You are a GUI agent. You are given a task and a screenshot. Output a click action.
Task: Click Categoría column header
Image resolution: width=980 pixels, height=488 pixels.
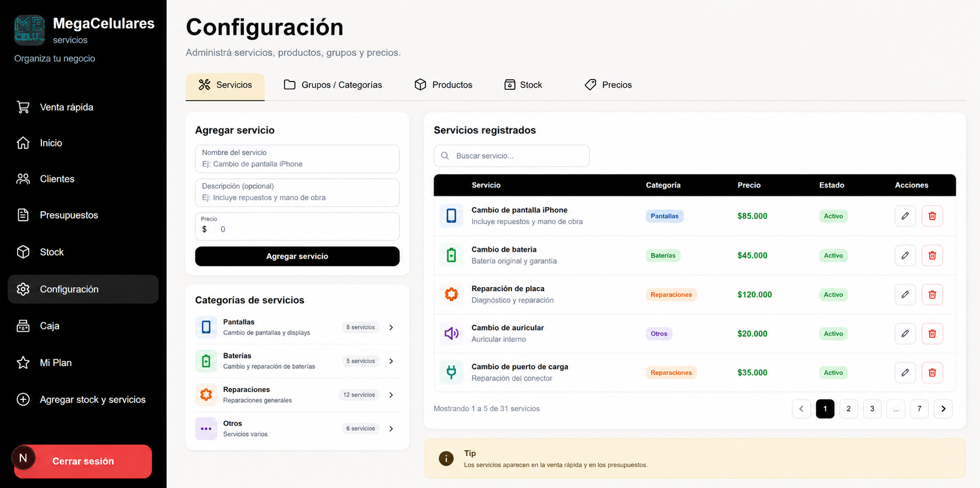[x=663, y=185]
